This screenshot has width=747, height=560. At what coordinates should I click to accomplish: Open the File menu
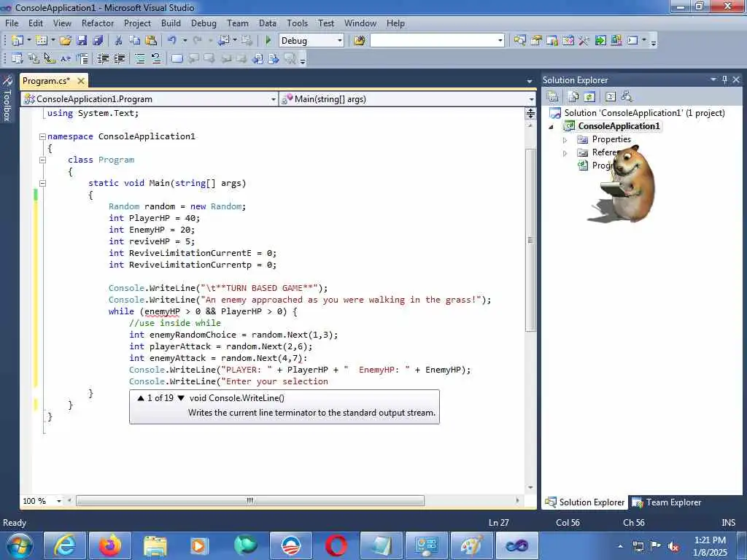coord(12,23)
